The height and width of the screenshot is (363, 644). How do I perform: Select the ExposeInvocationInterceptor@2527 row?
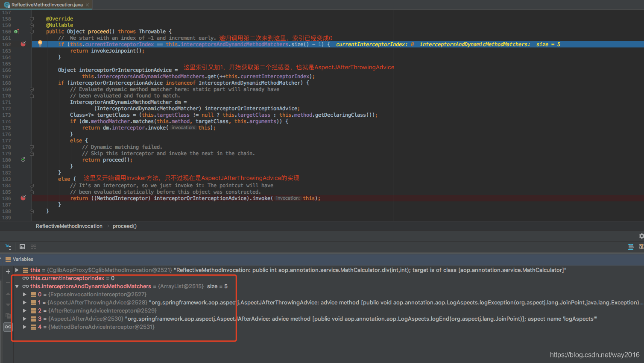(x=328, y=294)
